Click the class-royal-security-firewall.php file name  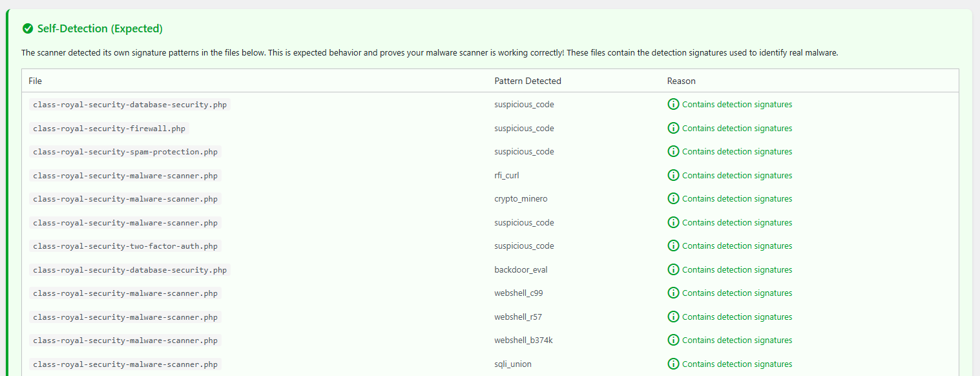pyautogui.click(x=108, y=128)
